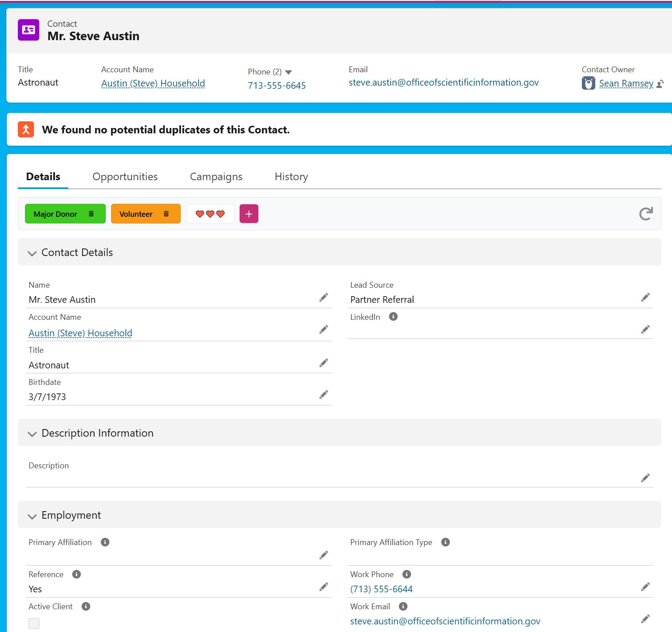
Task: Edit the Description field using pencil icon
Action: point(645,478)
